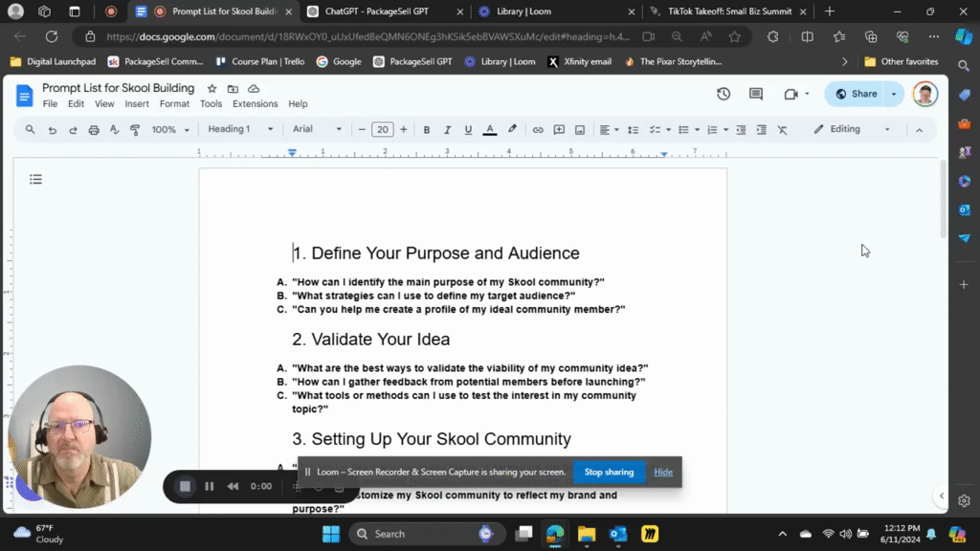The image size is (980, 551).
Task: Toggle underline formatting
Action: (x=467, y=128)
